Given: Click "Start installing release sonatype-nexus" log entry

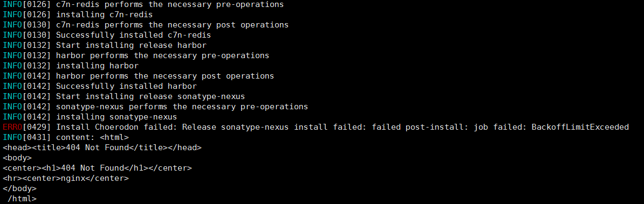Looking at the screenshot, I should (124, 96).
